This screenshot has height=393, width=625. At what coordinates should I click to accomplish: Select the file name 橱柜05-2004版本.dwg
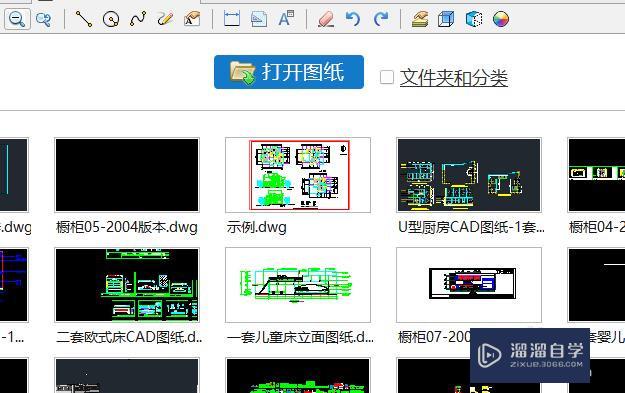[127, 228]
